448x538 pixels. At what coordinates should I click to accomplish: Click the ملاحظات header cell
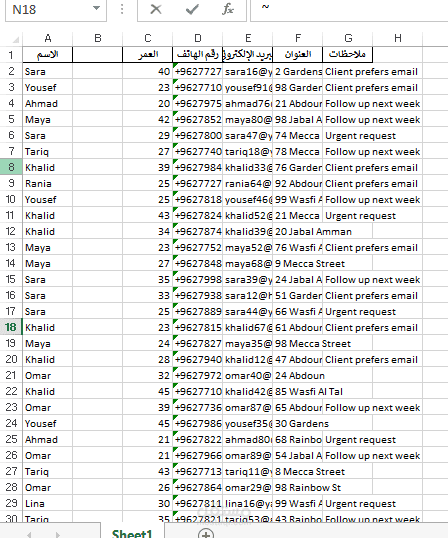(x=348, y=55)
